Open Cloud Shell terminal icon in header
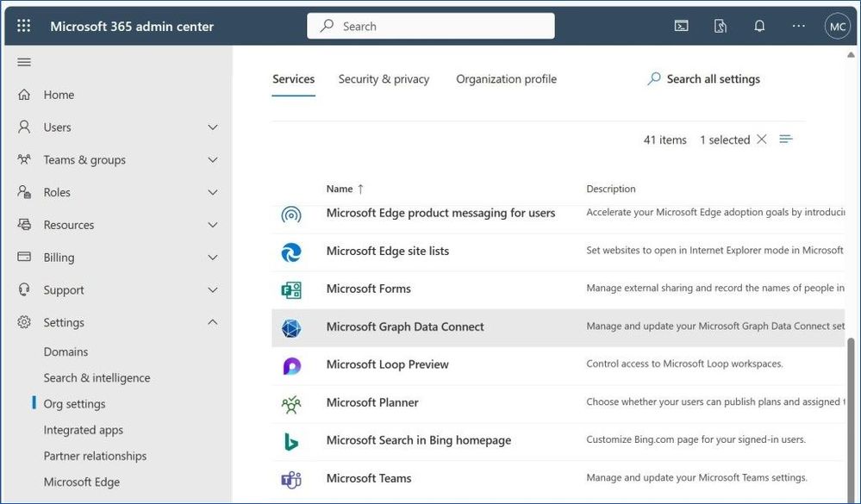Screen dimensions: 861x504 tap(681, 26)
